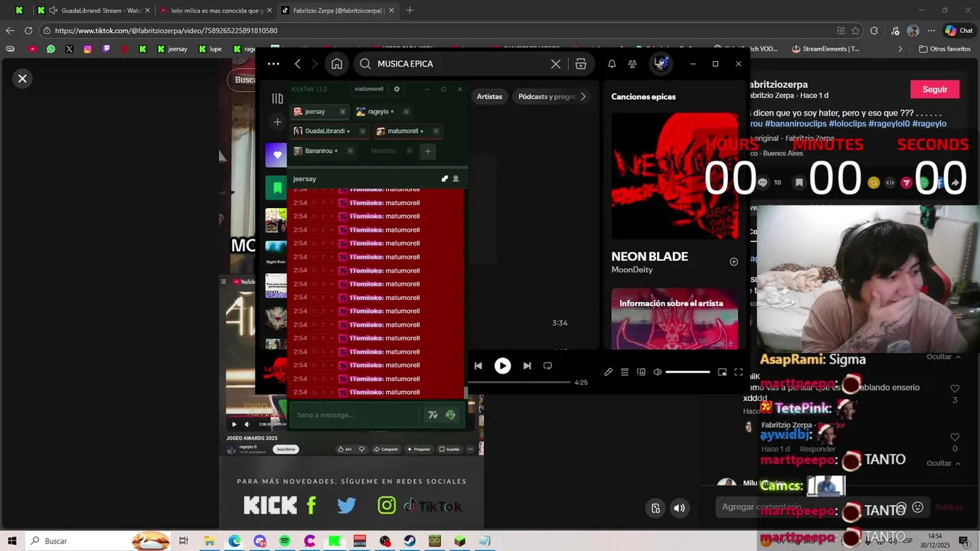Open the Spotify notifications bell
Image resolution: width=980 pixels, height=551 pixels.
tap(612, 64)
